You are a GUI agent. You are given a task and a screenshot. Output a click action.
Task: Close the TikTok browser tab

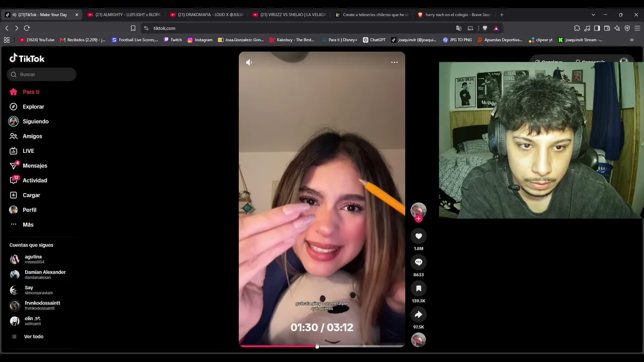pyautogui.click(x=76, y=15)
